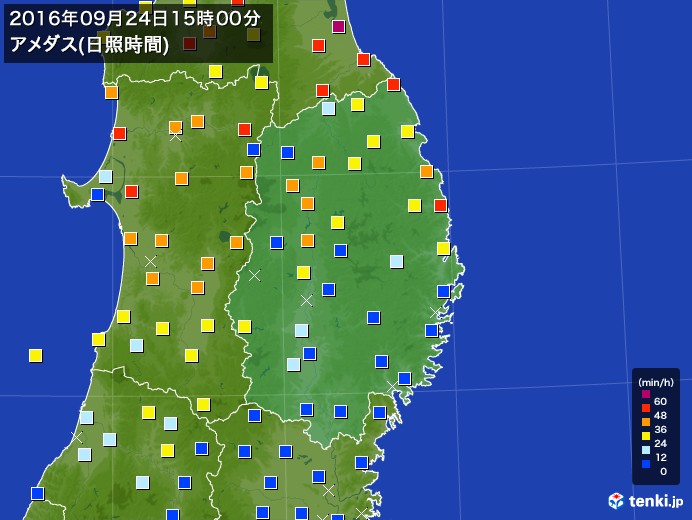Screen dimensions: 692x520
Task: Select the red swatch in the legend
Action: click(x=646, y=408)
